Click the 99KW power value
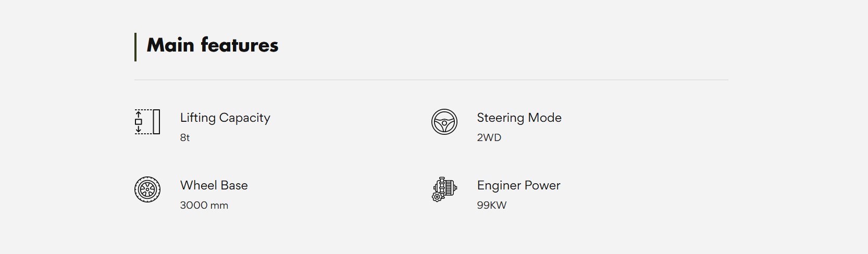Image resolution: width=868 pixels, height=254 pixels. [491, 205]
